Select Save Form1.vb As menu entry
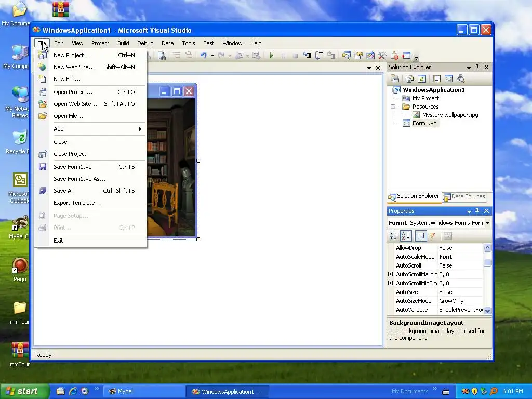Image resolution: width=532 pixels, height=399 pixels. (x=90, y=179)
